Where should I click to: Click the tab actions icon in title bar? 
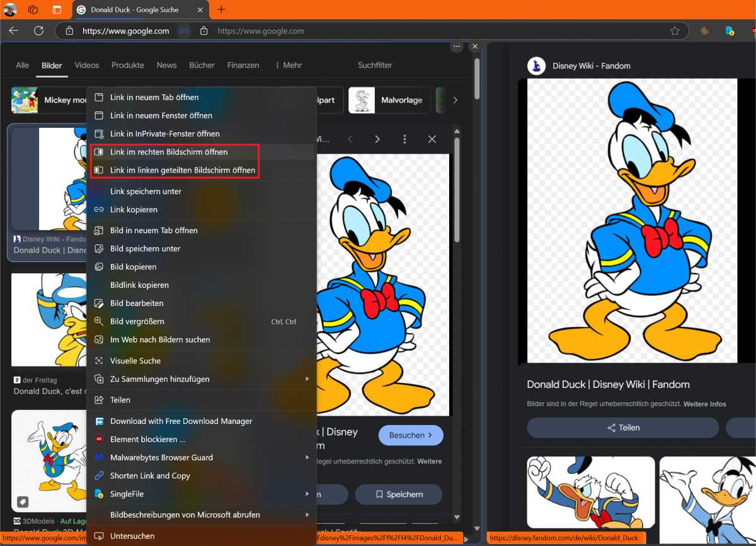coord(57,9)
